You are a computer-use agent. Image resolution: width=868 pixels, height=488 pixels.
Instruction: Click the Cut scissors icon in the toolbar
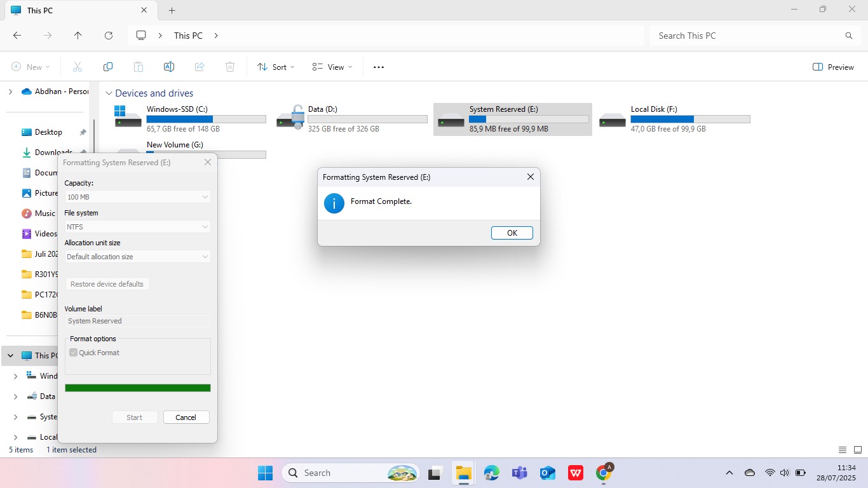[x=78, y=67]
